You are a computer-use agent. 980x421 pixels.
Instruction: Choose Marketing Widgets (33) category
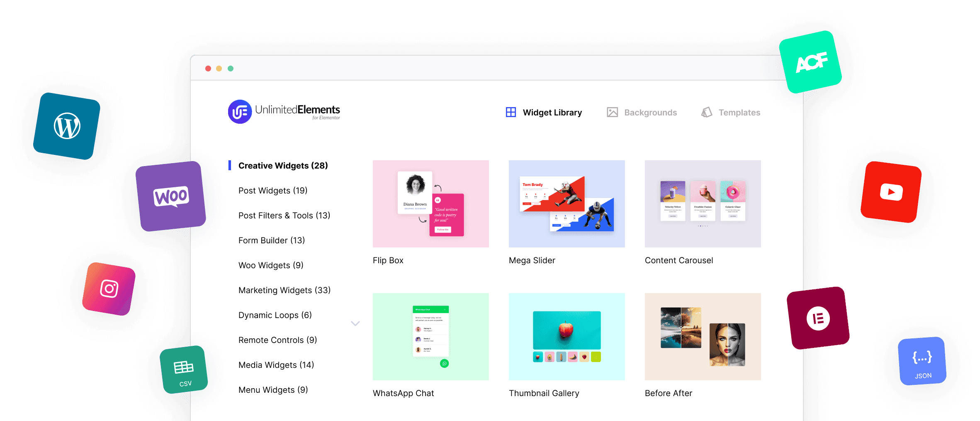(x=284, y=290)
